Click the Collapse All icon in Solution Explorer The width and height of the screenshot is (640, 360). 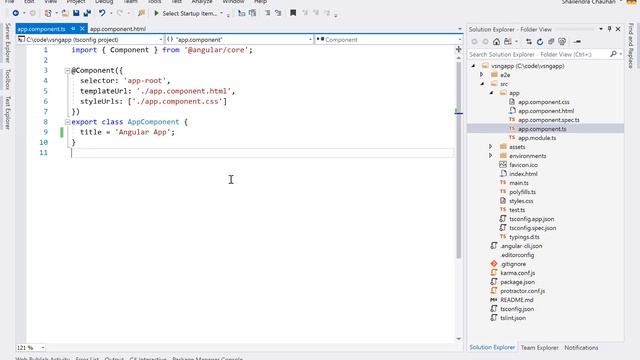pyautogui.click(x=551, y=42)
